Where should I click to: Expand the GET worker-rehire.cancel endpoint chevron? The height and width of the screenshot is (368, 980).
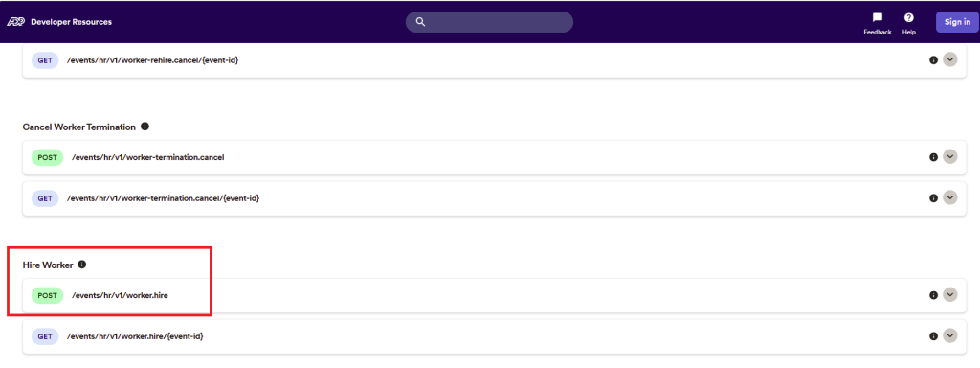950,59
